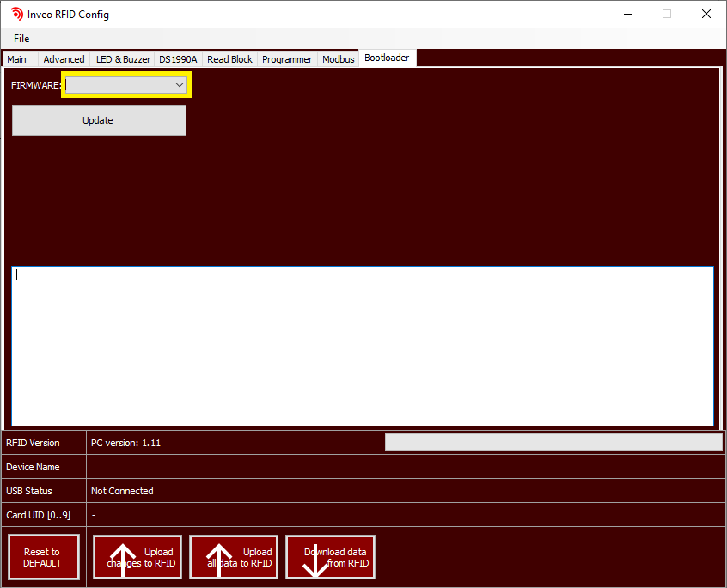Expand the FIRMWARE dropdown list

180,85
